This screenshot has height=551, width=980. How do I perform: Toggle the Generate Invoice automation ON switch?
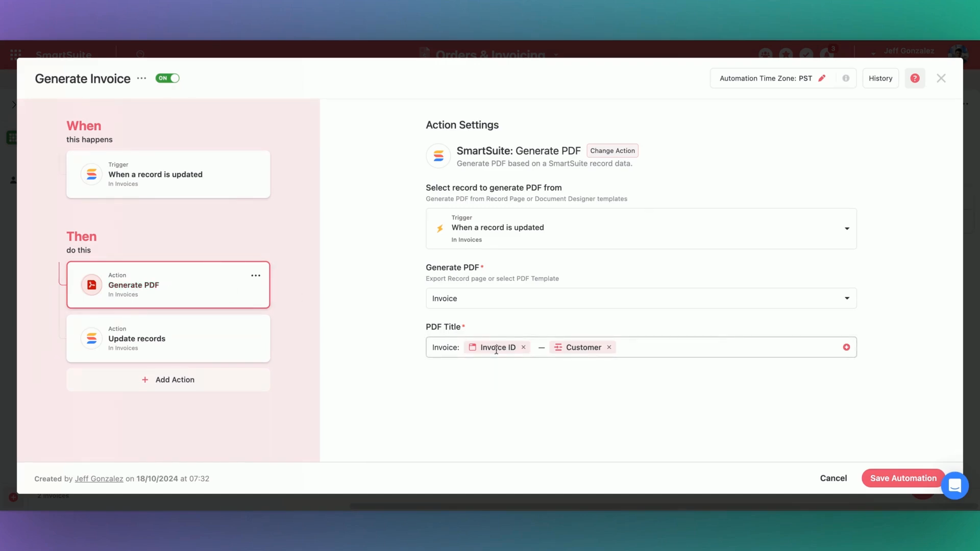tap(167, 78)
